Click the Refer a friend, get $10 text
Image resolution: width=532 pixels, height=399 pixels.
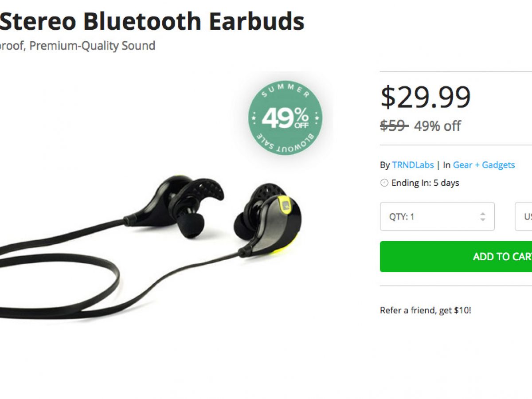426,310
